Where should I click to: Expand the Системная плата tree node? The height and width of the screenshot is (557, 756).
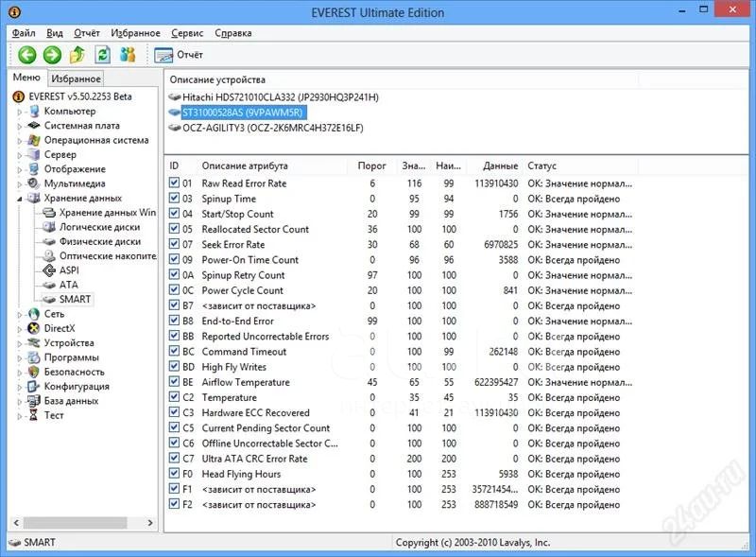[20, 127]
